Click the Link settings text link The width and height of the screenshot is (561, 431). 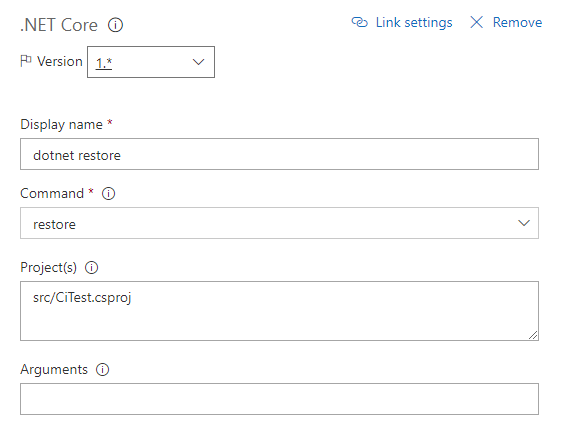(x=414, y=23)
